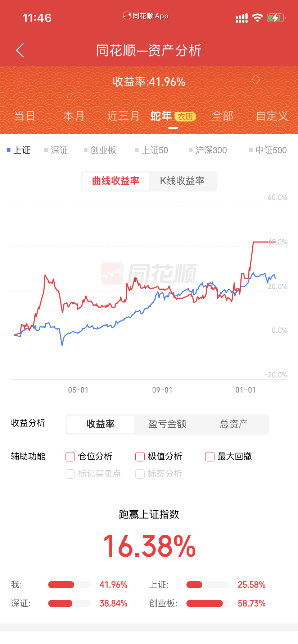Toggle the 深证 index comparison

coord(56,150)
